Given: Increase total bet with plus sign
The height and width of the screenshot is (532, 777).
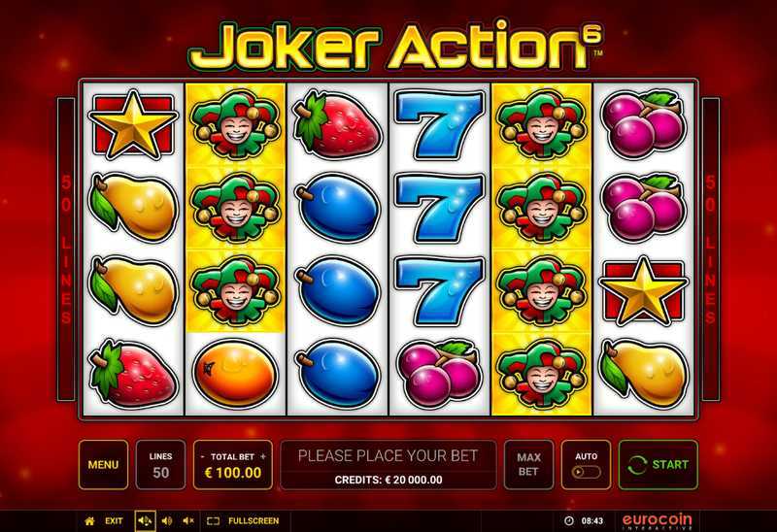Looking at the screenshot, I should point(263,456).
